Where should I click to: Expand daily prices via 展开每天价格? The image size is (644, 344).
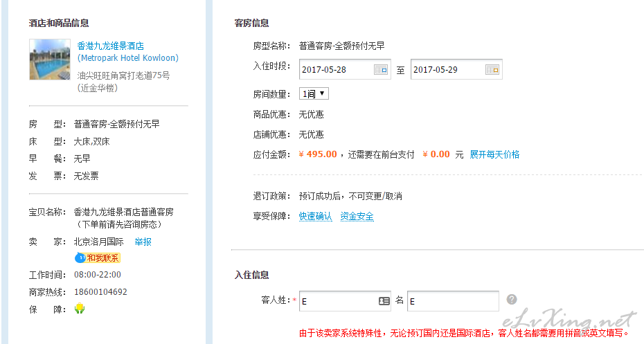(x=494, y=154)
